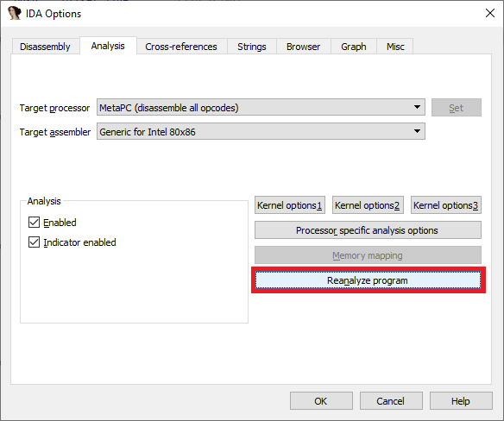Confirm with the OK button

coord(321,401)
